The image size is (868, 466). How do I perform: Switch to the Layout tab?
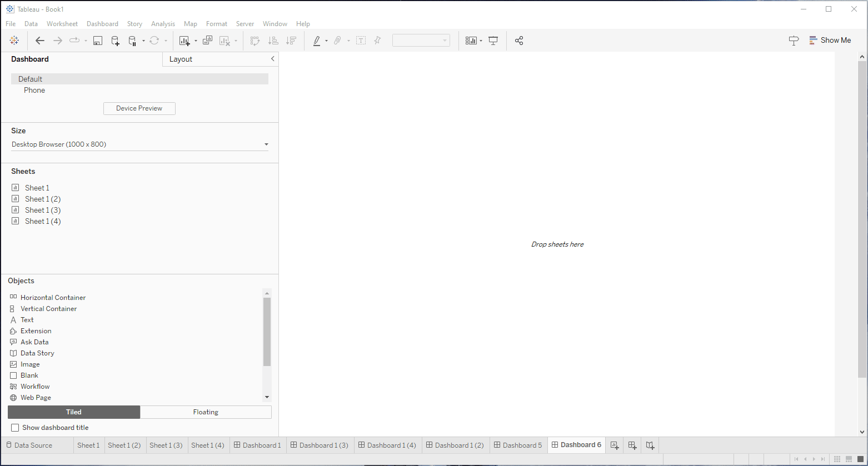(181, 59)
